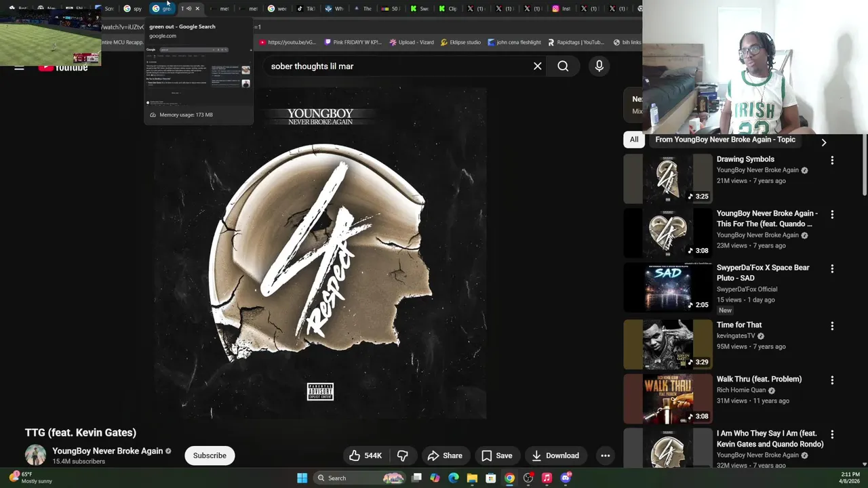Play SAD video thumbnail by SwyperDa'Fox
The width and height of the screenshot is (868, 488).
[x=667, y=287]
